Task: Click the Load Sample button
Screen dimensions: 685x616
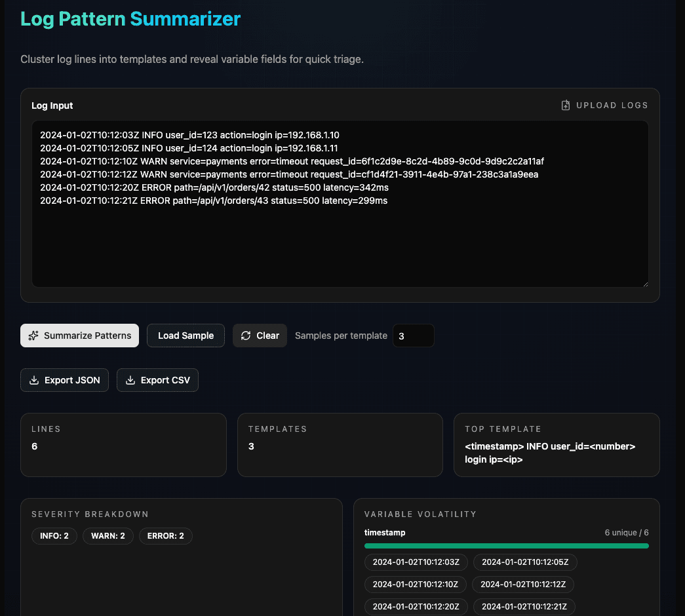Action: point(186,335)
